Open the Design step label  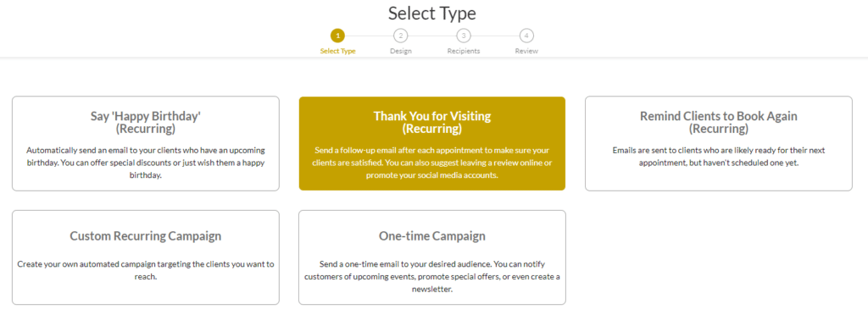[x=401, y=51]
